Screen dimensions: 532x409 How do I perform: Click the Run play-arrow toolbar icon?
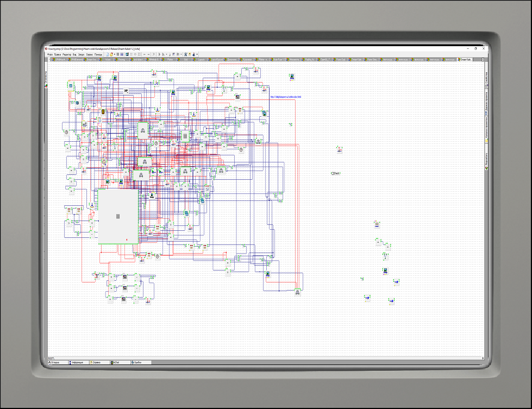pos(159,54)
